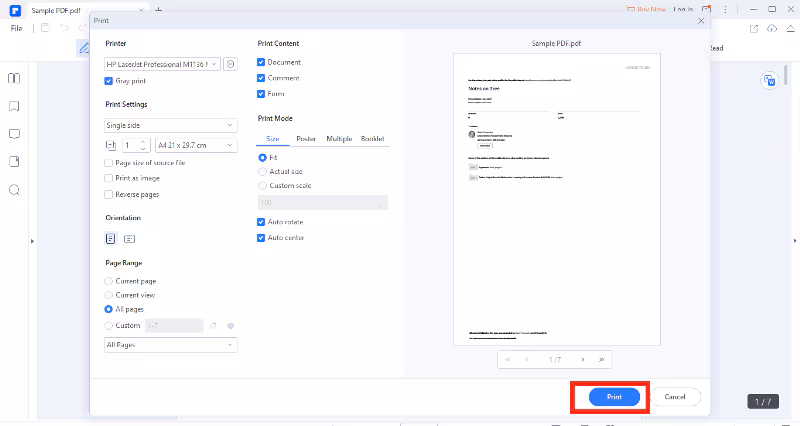Viewport: 800px width, 426px height.
Task: Select the Custom scale radio button
Action: tap(262, 185)
